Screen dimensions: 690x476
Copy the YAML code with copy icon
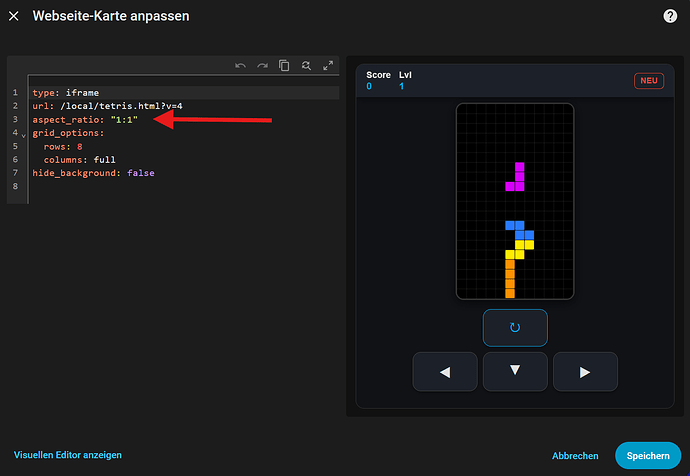coord(284,66)
